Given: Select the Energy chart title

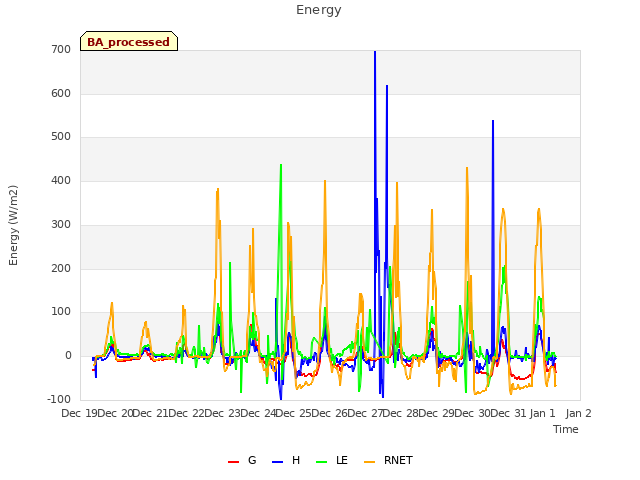Looking at the screenshot, I should click(319, 10).
